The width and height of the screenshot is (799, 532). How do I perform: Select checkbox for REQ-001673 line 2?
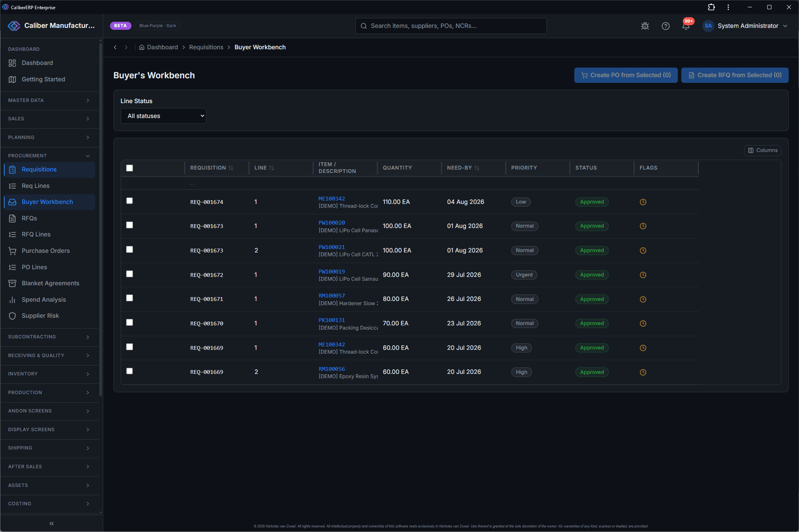pos(130,249)
